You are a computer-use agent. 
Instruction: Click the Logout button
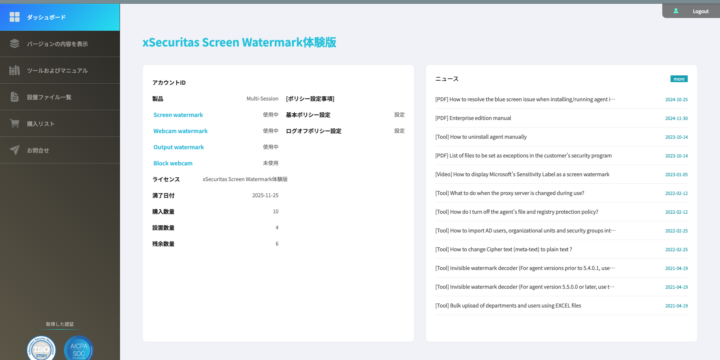[x=700, y=11]
